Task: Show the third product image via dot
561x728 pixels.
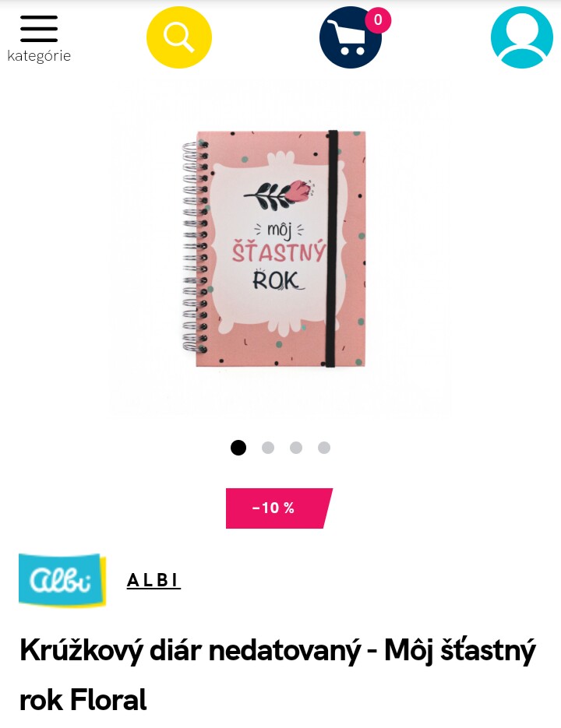Action: (x=296, y=448)
